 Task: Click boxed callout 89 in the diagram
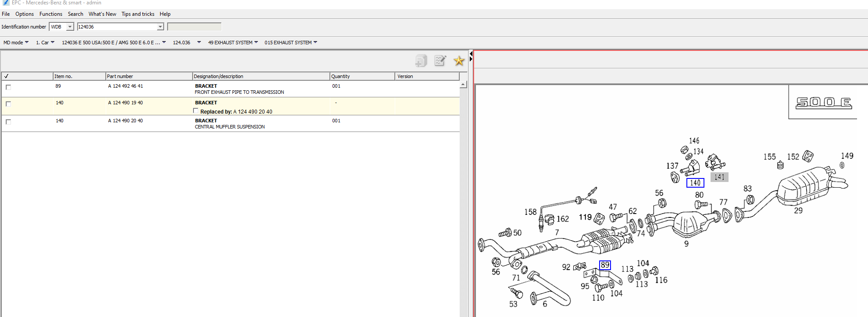pyautogui.click(x=605, y=265)
